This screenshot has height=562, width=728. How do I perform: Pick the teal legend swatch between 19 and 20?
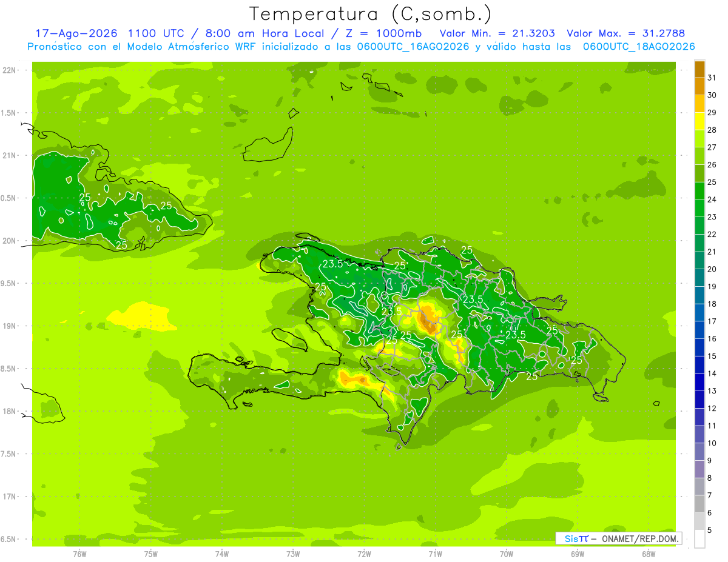(699, 278)
